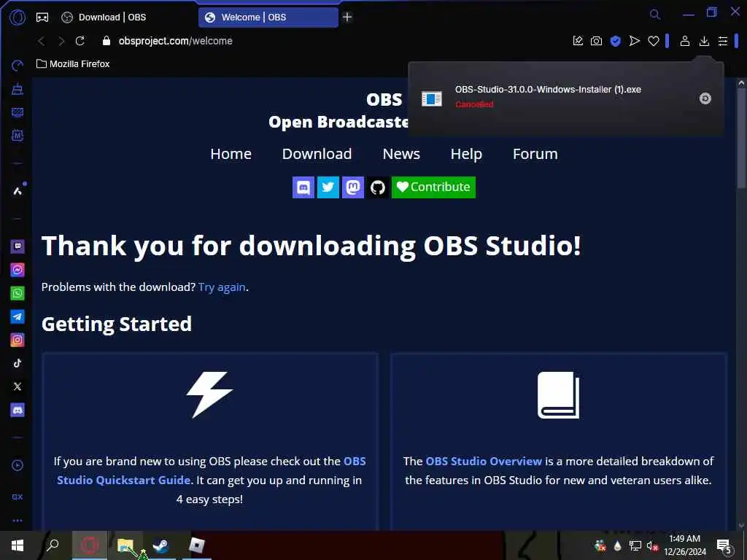Open Roblox from the taskbar
The width and height of the screenshot is (747, 560).
coord(196,545)
